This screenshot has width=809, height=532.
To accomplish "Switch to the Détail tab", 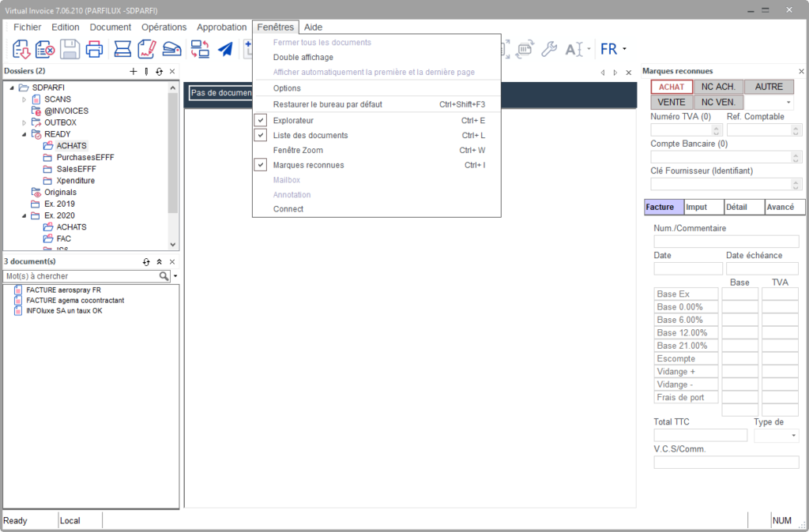I will click(744, 208).
